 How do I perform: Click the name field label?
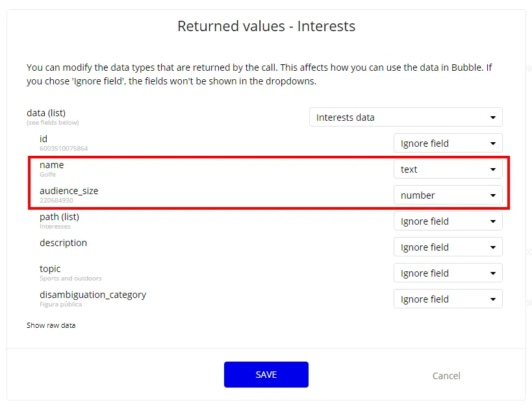[51, 165]
